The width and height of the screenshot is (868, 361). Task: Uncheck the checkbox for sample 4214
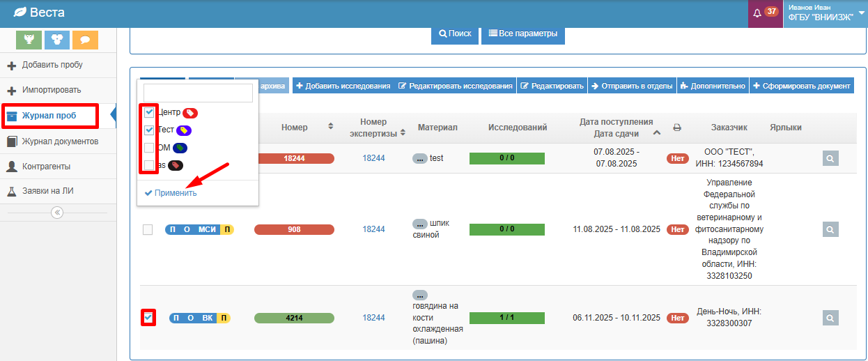click(x=148, y=318)
